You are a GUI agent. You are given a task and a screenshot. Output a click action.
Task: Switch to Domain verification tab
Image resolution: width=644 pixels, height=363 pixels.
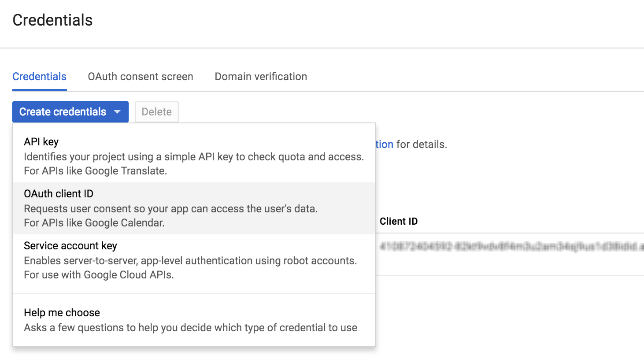(x=261, y=77)
